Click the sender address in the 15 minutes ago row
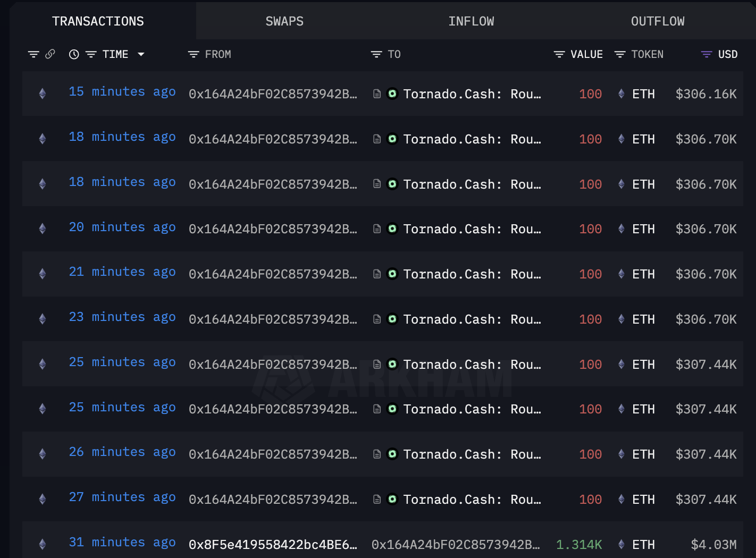This screenshot has width=756, height=558. [x=273, y=94]
